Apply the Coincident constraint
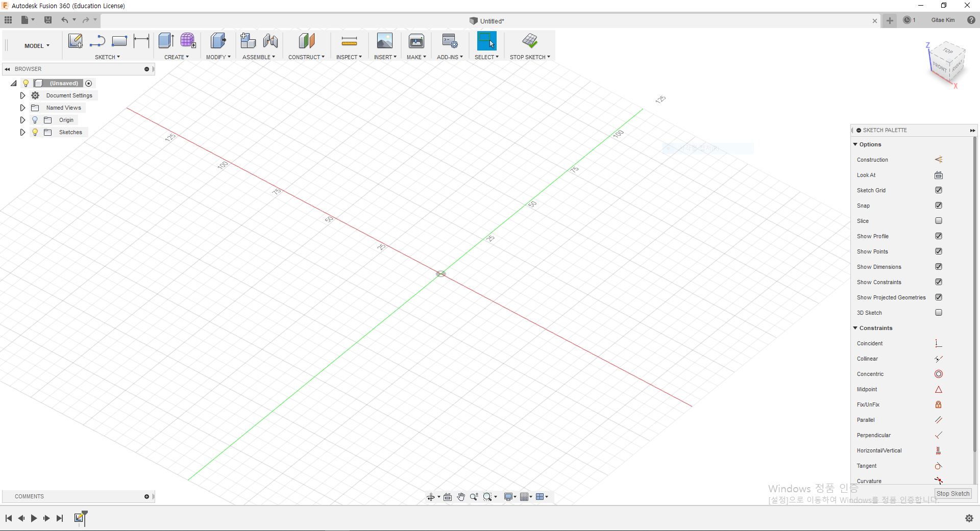The width and height of the screenshot is (980, 531). coord(938,343)
